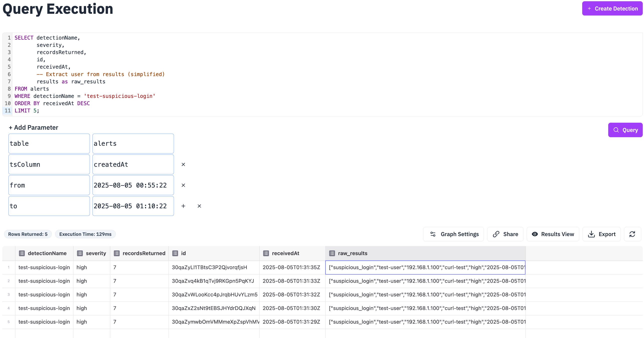This screenshot has height=338, width=644.
Task: Select line 11 gutter number in the editor
Action: (x=8, y=111)
